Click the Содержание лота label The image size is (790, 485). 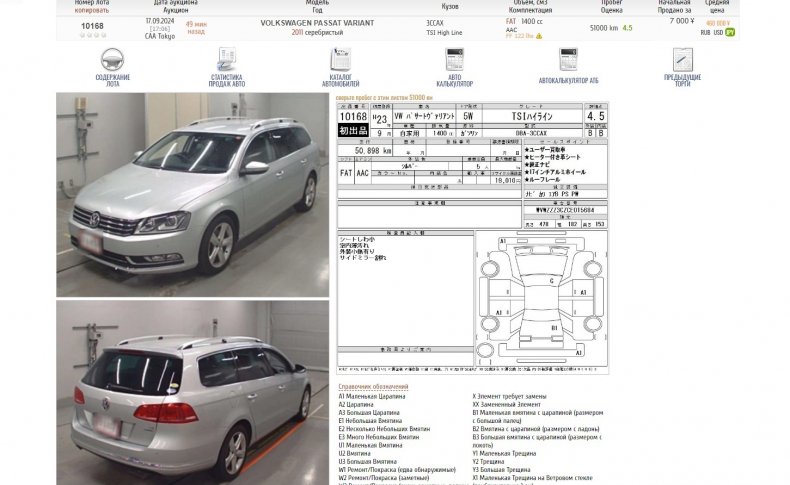112,81
